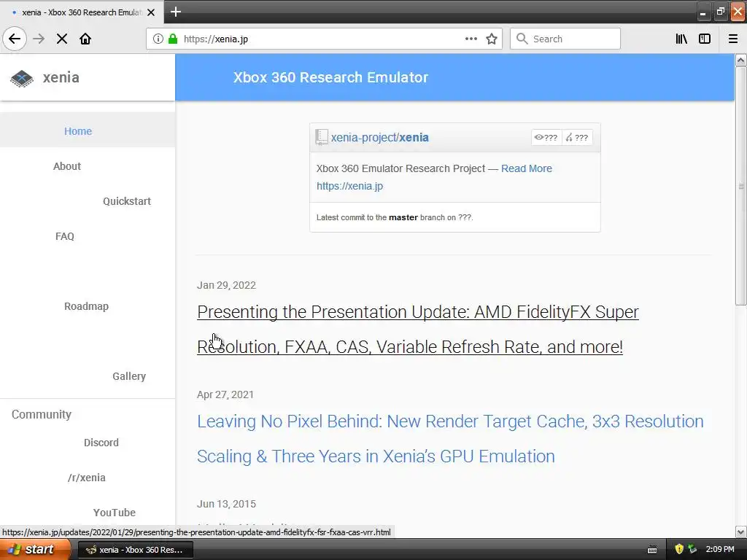Stop page loading with the X button

point(62,39)
